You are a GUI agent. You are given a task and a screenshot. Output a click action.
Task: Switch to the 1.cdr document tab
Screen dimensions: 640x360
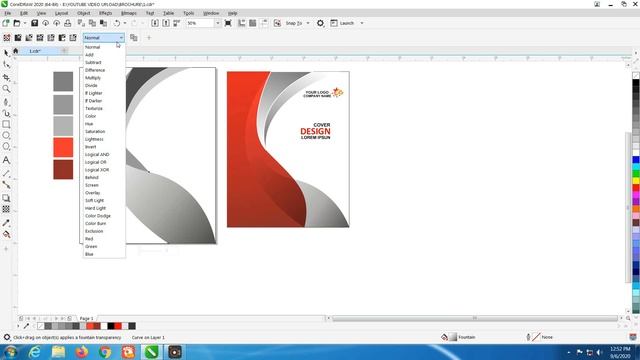click(35, 51)
